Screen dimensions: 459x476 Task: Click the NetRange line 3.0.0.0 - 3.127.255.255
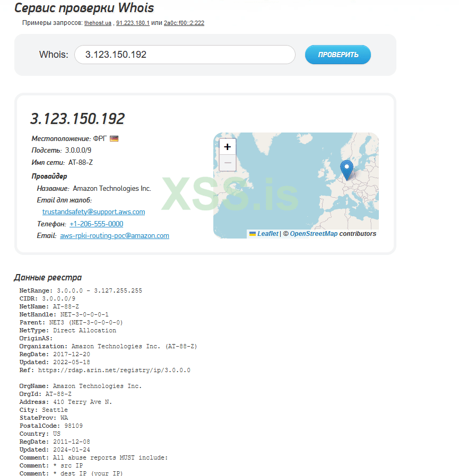(x=81, y=291)
